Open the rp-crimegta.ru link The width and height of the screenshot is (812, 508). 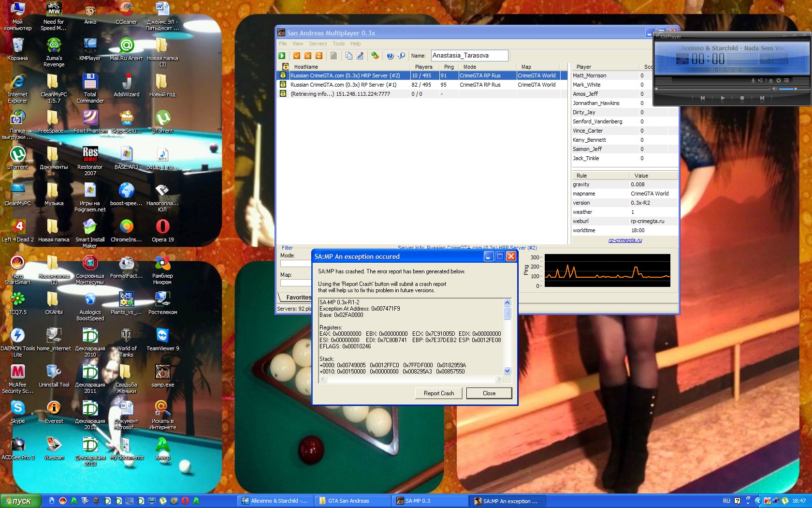(x=625, y=240)
